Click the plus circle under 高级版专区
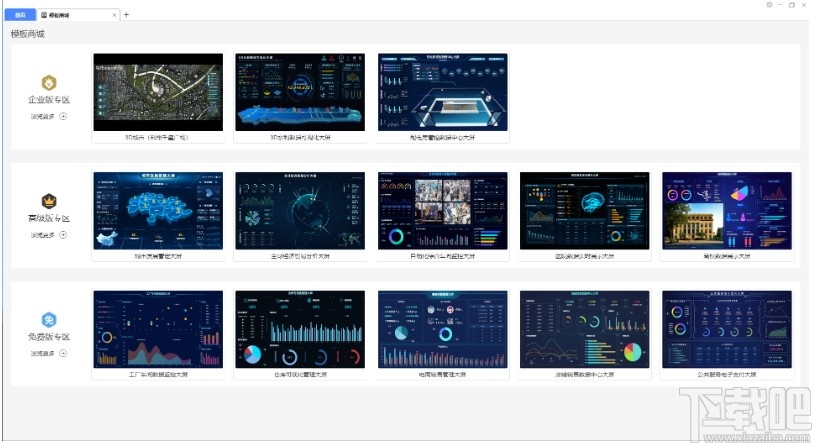Viewport: 814px width, 443px height. point(63,235)
